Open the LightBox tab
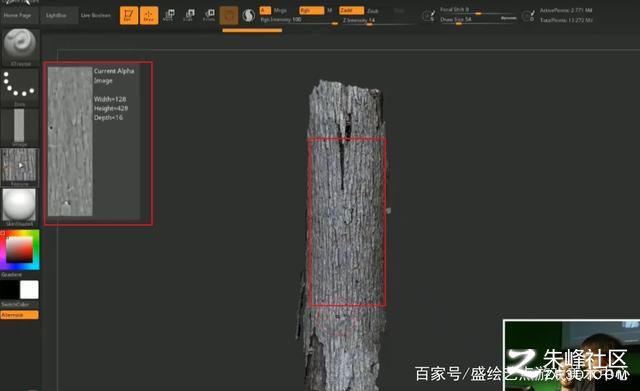 [x=56, y=15]
